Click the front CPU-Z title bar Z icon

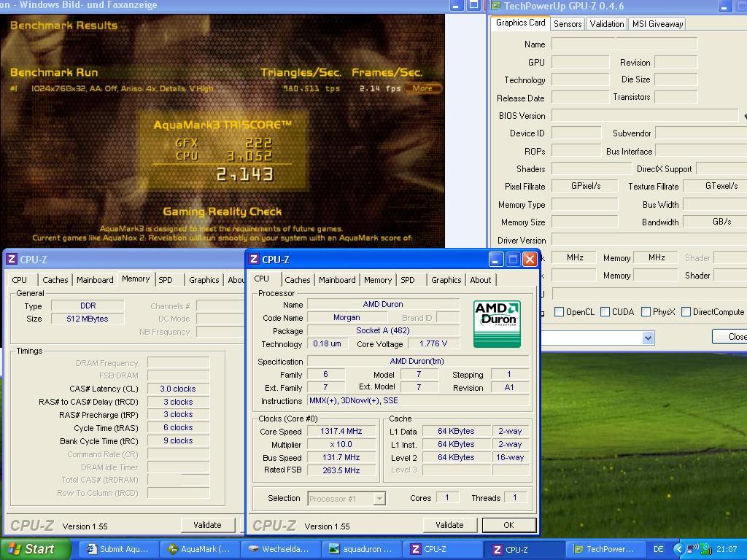pyautogui.click(x=254, y=259)
